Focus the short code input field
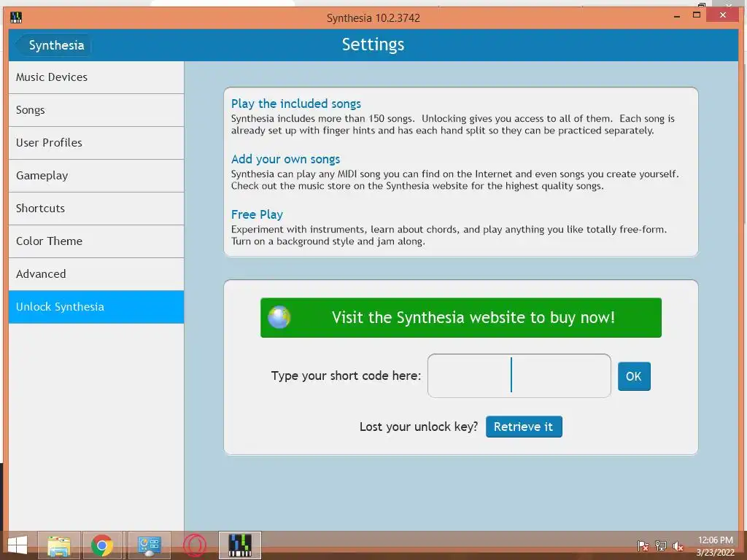The height and width of the screenshot is (560, 747). pos(519,376)
